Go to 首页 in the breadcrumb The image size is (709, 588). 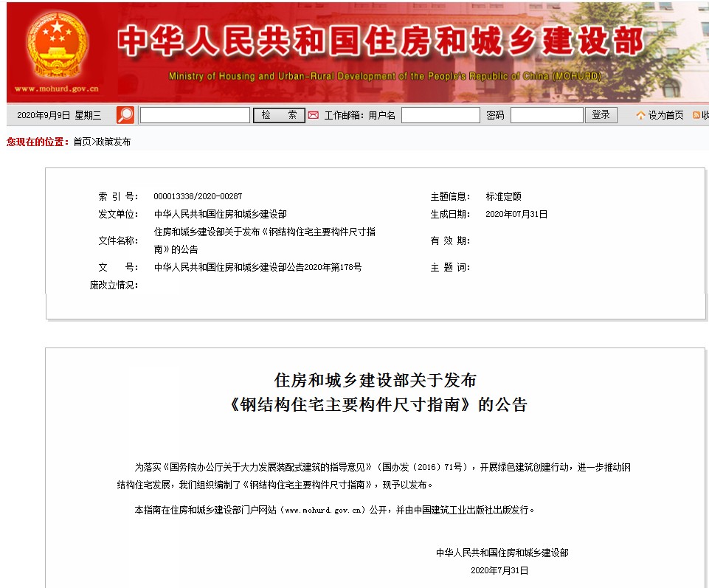[x=82, y=142]
